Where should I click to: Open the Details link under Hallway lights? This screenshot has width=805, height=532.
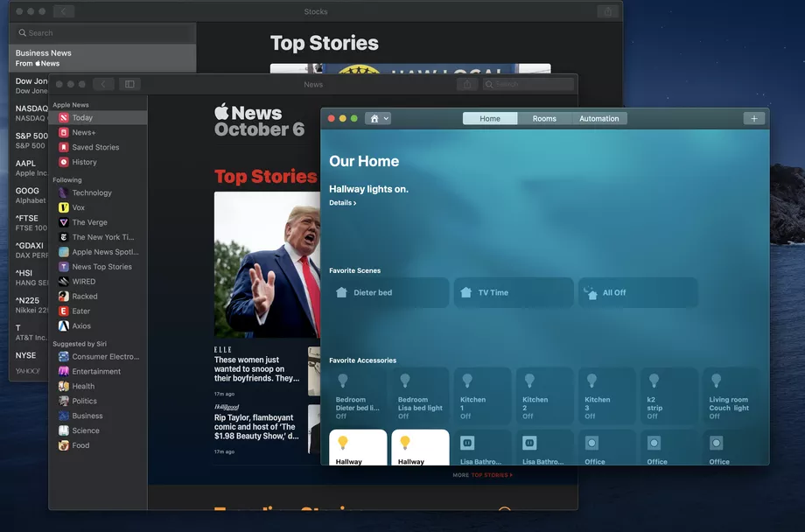pos(342,203)
